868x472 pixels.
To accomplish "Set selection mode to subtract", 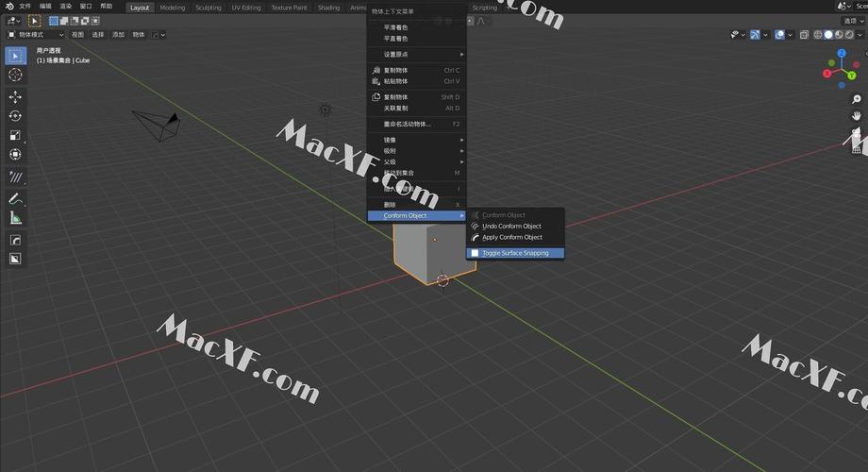I will 75,21.
